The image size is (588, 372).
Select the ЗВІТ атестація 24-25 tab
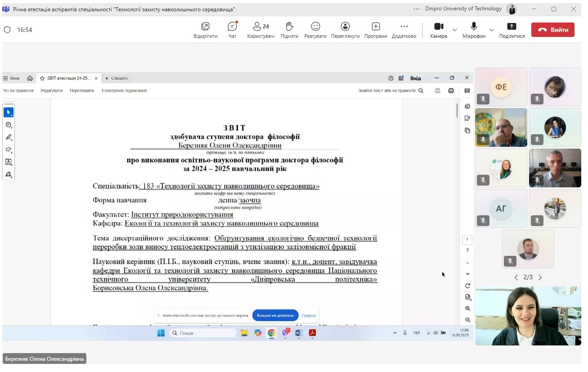click(68, 78)
